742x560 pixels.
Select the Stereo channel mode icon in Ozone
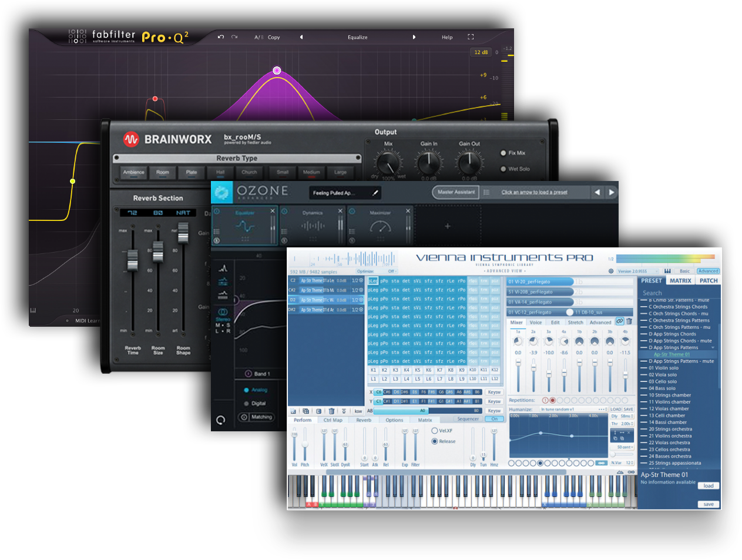[223, 312]
